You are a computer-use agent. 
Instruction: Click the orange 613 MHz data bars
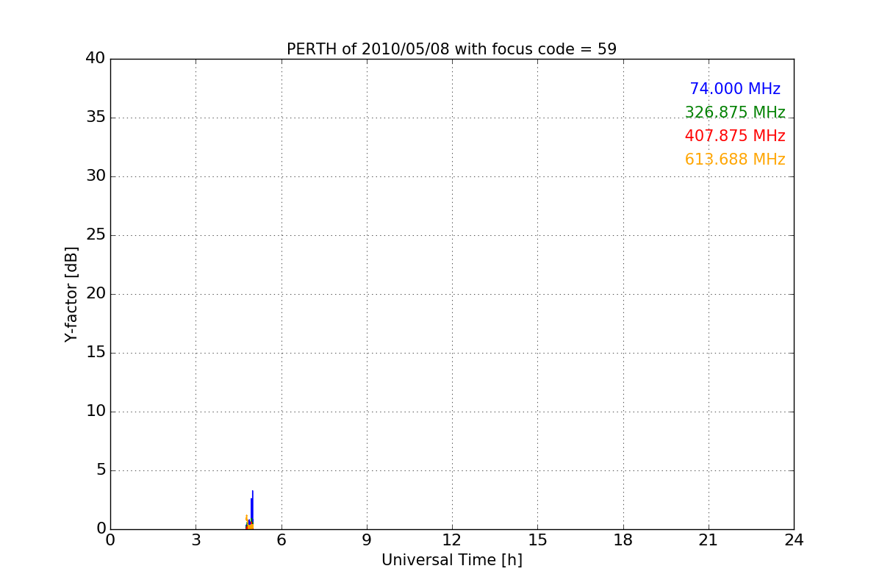pos(249,526)
